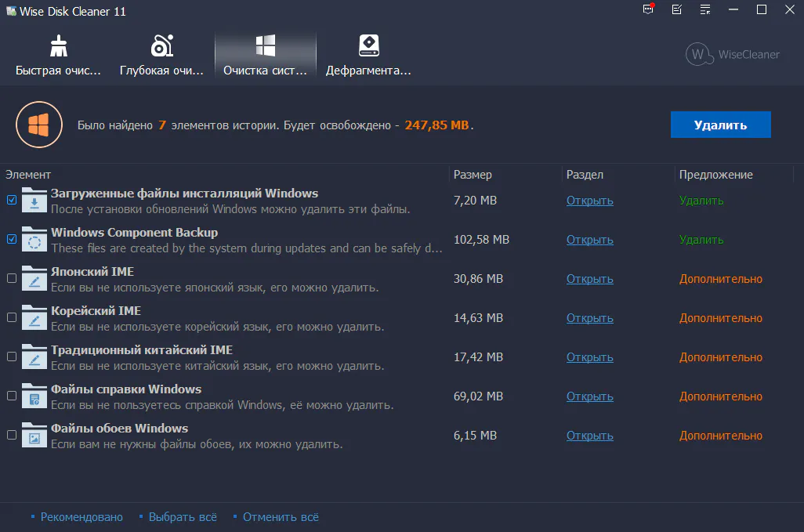Screen dimensions: 804x532
Task: Click the Традиционный китайский IME folder icon
Action: click(34, 356)
